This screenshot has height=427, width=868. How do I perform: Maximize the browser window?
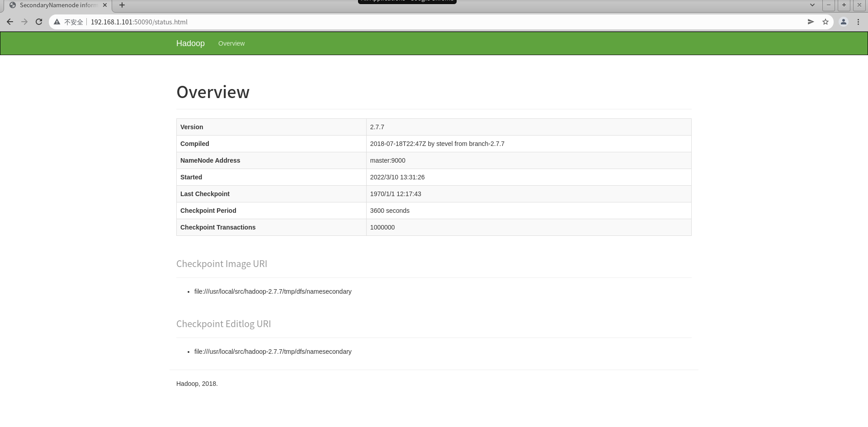point(844,5)
